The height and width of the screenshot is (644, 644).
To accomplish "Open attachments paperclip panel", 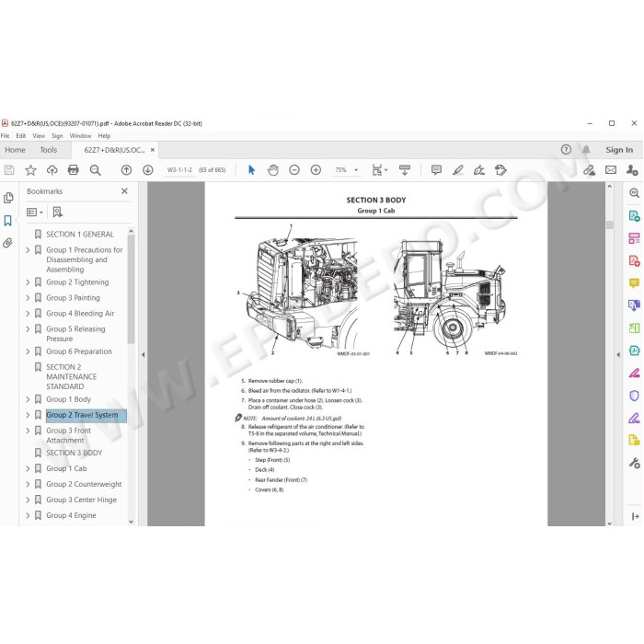I will 7,243.
